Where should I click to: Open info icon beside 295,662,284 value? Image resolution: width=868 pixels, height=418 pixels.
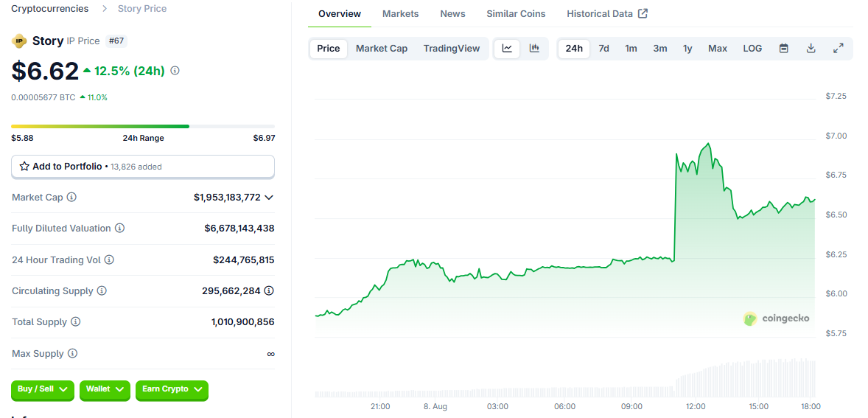[x=269, y=290]
